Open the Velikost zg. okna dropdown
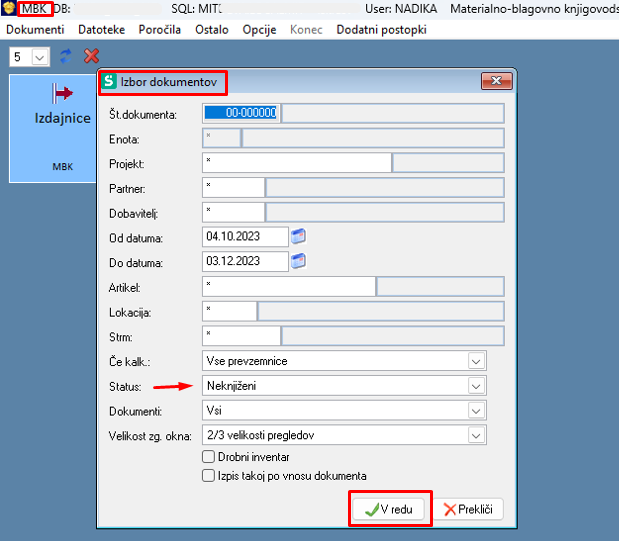 point(476,436)
